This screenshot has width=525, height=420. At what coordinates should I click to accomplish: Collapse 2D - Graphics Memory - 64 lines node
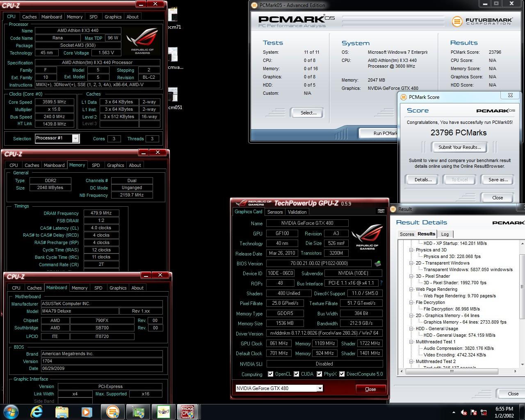pyautogui.click(x=411, y=315)
